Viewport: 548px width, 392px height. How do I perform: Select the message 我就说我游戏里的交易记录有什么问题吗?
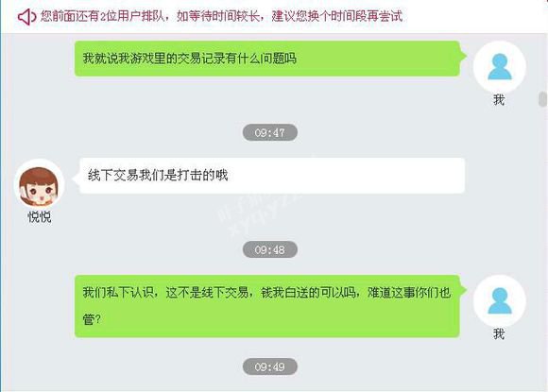point(189,59)
